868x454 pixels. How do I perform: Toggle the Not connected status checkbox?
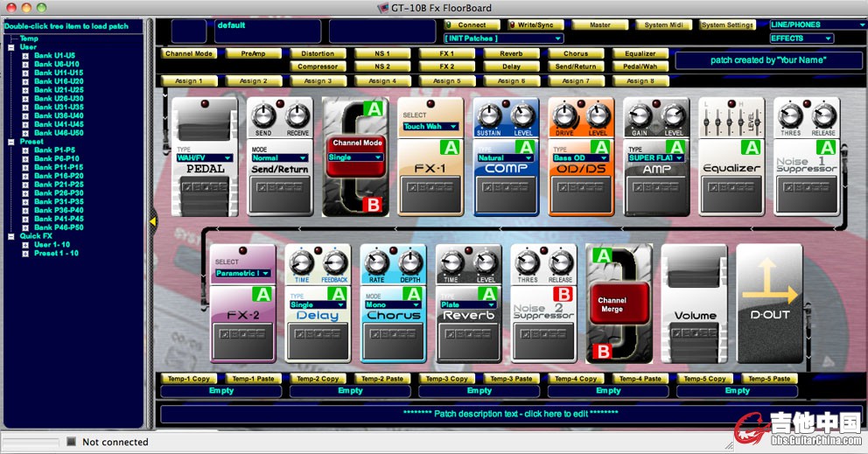click(72, 441)
